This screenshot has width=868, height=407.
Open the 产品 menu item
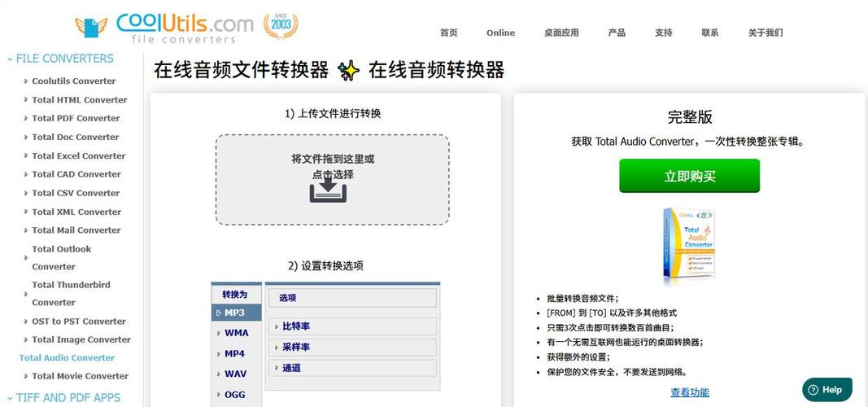click(617, 33)
